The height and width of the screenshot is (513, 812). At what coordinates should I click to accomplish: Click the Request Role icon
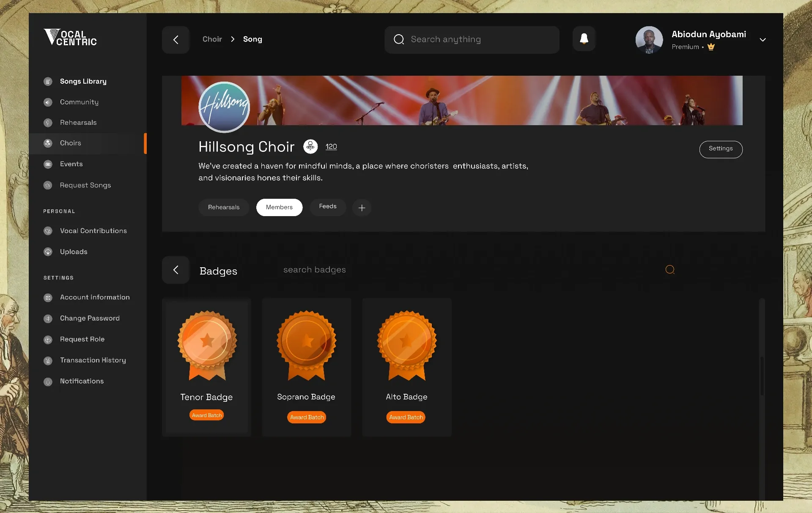click(48, 340)
